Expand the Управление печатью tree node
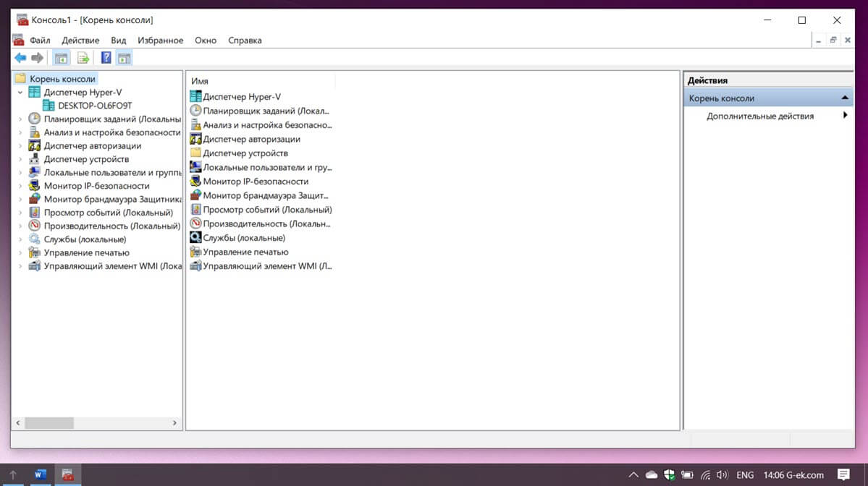868x486 pixels. [20, 252]
